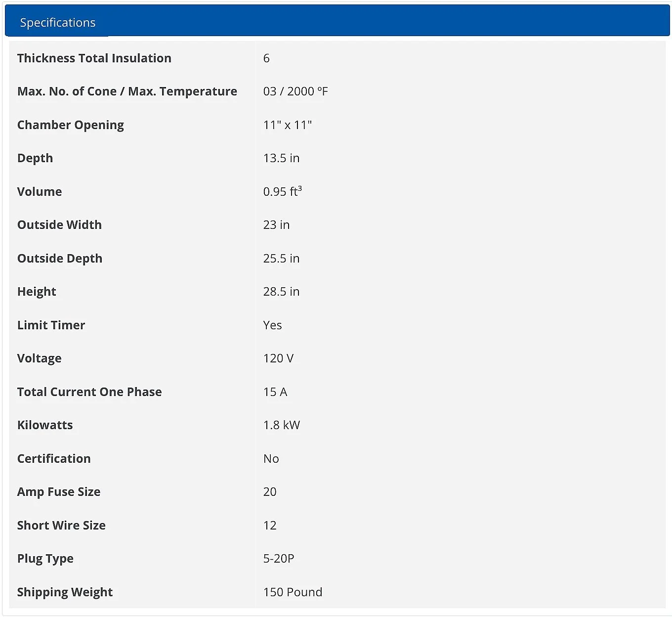Viewport: 672px width, 617px height.
Task: Select the voltage value "120 V"
Action: click(279, 358)
